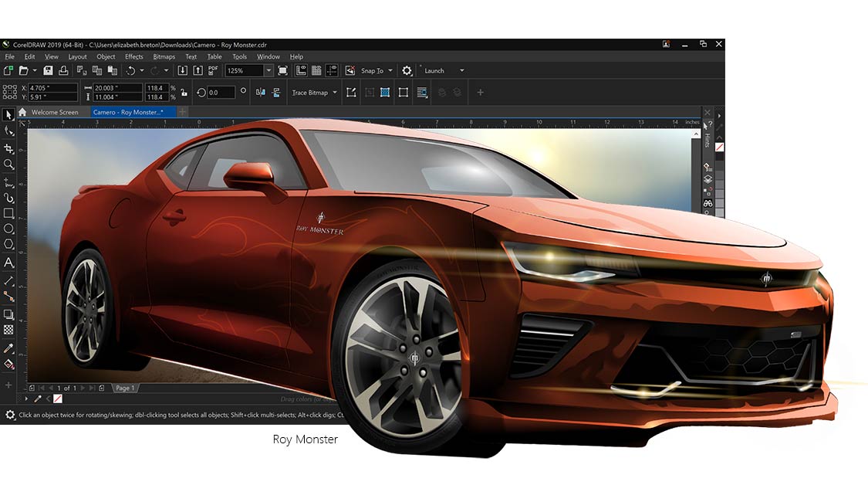The image size is (868, 502).
Task: Toggle Show Guidelines button
Action: click(332, 71)
